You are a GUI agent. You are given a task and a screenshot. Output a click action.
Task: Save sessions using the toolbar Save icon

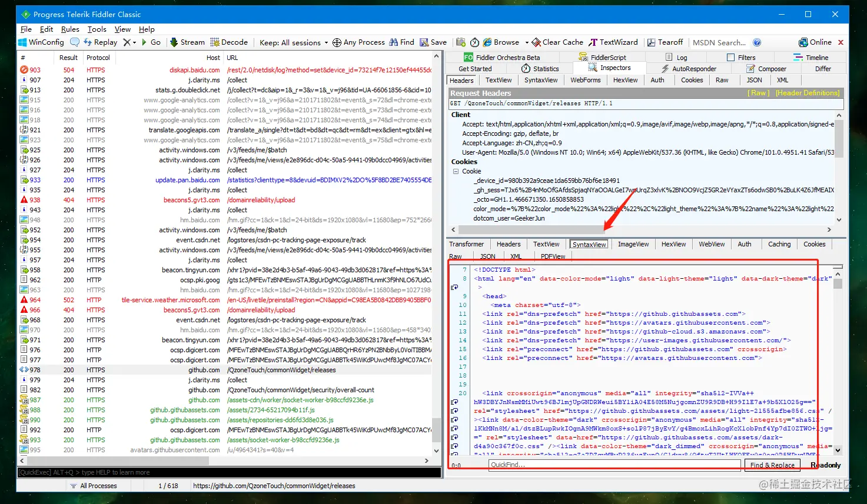433,42
